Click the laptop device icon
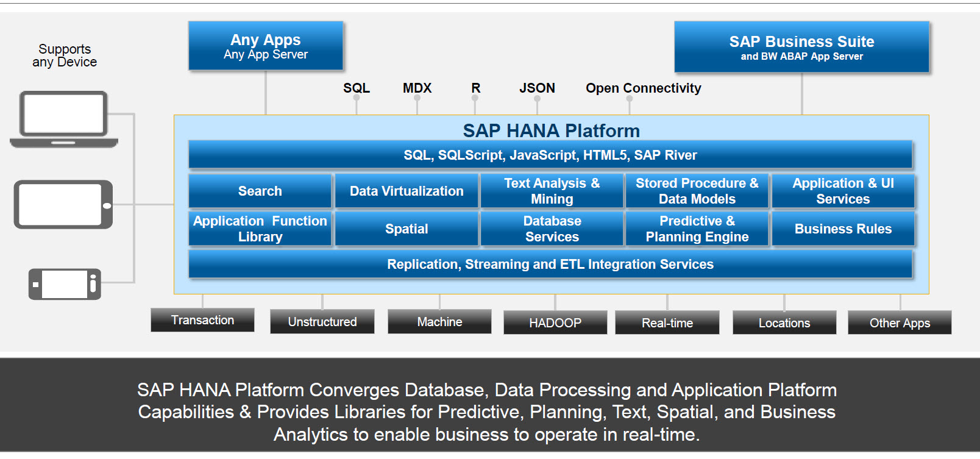The height and width of the screenshot is (459, 980). click(x=64, y=119)
